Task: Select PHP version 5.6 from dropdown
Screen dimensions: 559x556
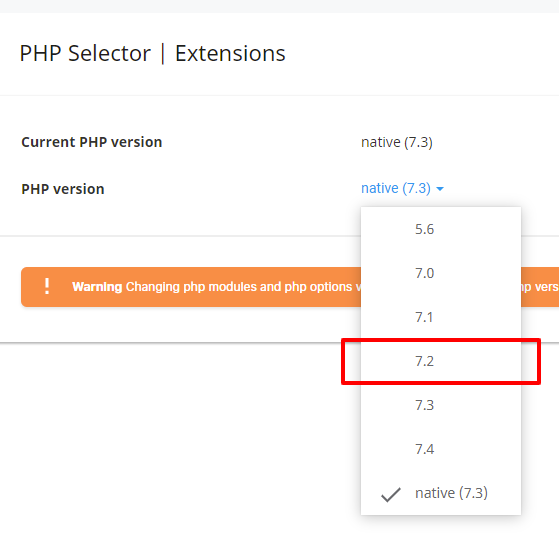Action: [x=441, y=229]
